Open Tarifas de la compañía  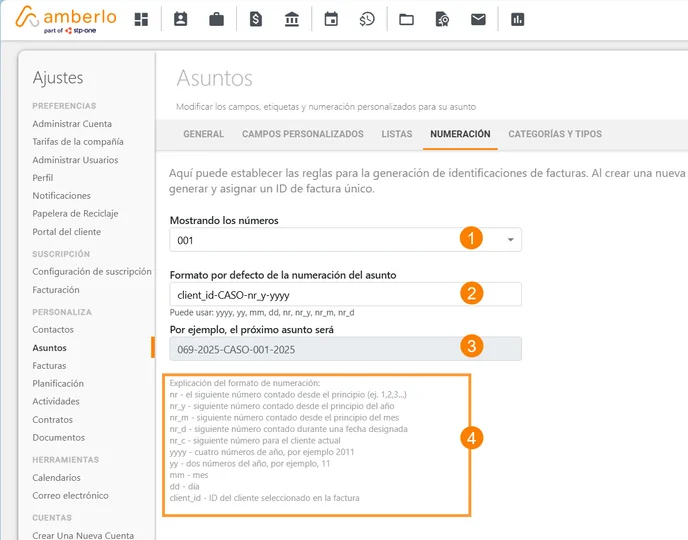point(78,142)
